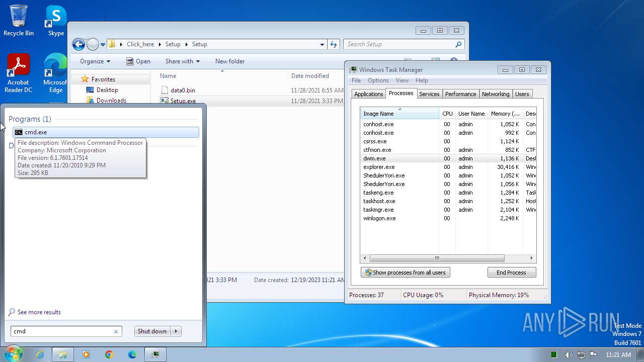Viewport: 644px width, 362px height.
Task: Select Downloads in the navigation pane
Action: click(x=111, y=101)
